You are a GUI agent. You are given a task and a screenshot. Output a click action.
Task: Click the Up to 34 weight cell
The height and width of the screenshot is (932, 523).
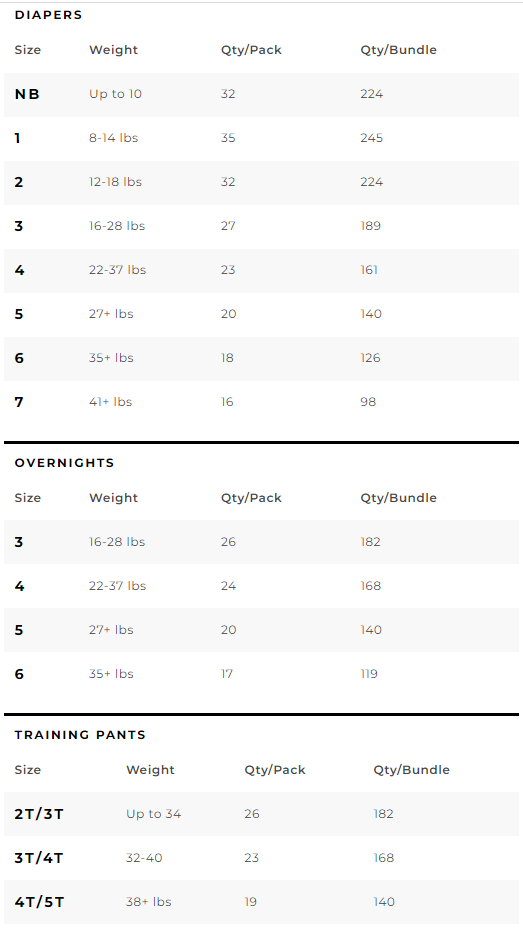pyautogui.click(x=153, y=814)
